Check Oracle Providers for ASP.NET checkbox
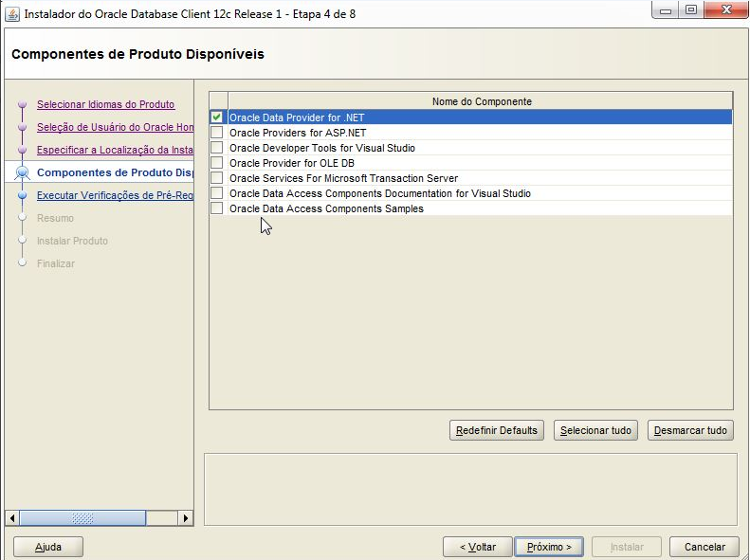The height and width of the screenshot is (560, 750). (217, 133)
